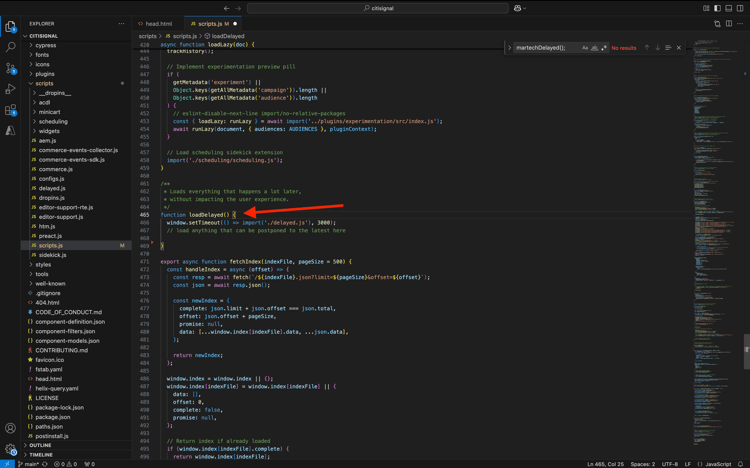Viewport: 750px width, 468px height.
Task: Open delayed.js in the explorer
Action: (52, 188)
